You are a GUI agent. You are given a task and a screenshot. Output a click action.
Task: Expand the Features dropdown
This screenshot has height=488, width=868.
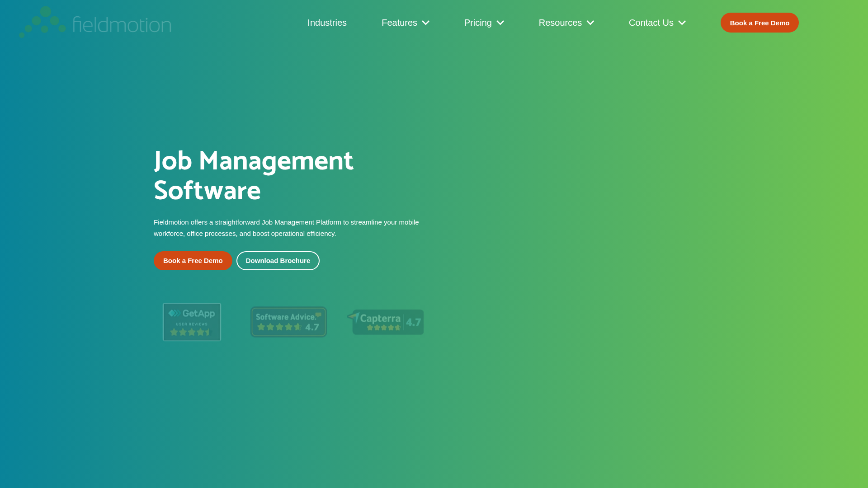[x=425, y=23]
